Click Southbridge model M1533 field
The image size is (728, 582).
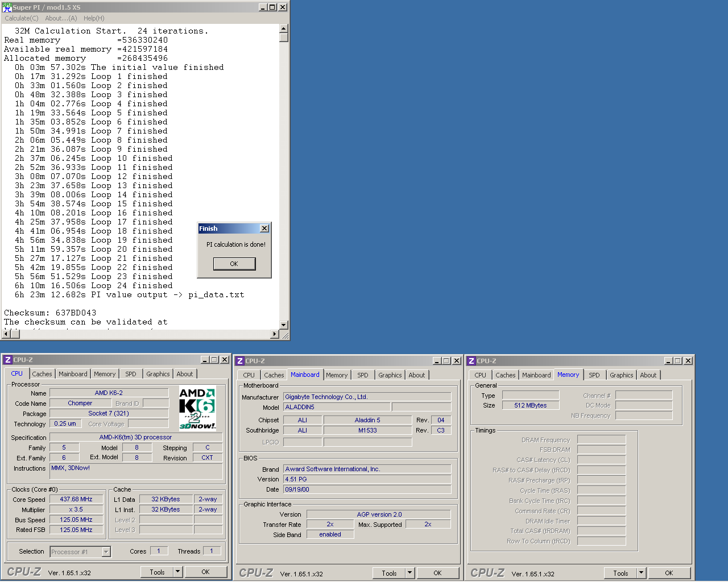tap(367, 430)
